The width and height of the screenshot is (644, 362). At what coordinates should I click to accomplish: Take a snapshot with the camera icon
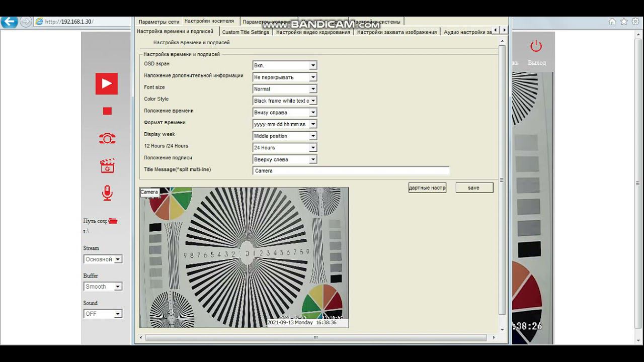107,139
